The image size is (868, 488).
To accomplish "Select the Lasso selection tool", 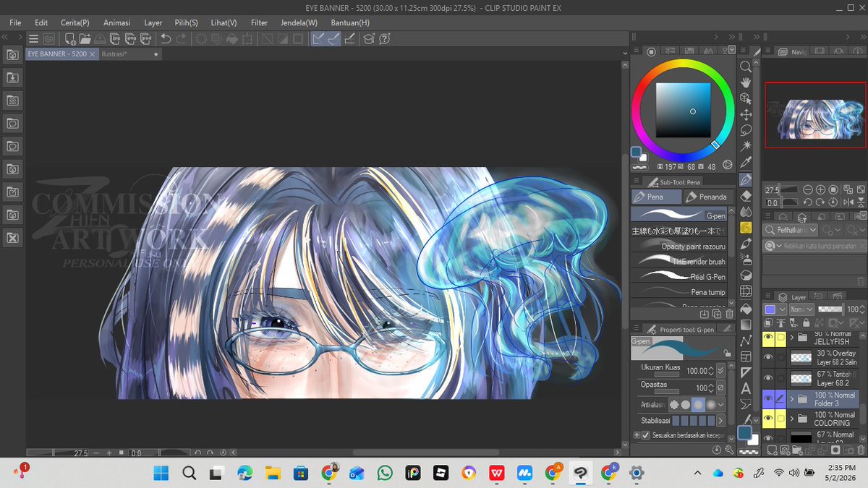I will pos(746,130).
